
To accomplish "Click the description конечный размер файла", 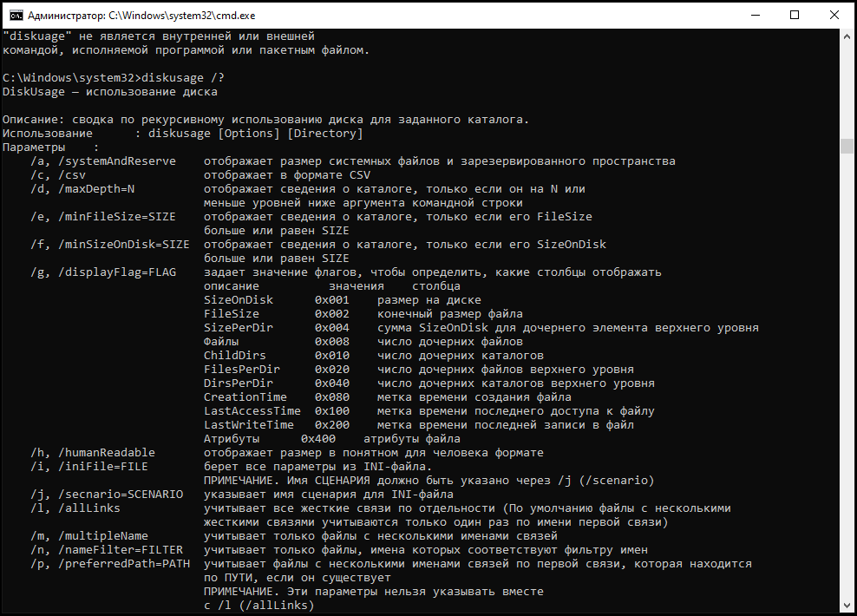I will tap(450, 314).
